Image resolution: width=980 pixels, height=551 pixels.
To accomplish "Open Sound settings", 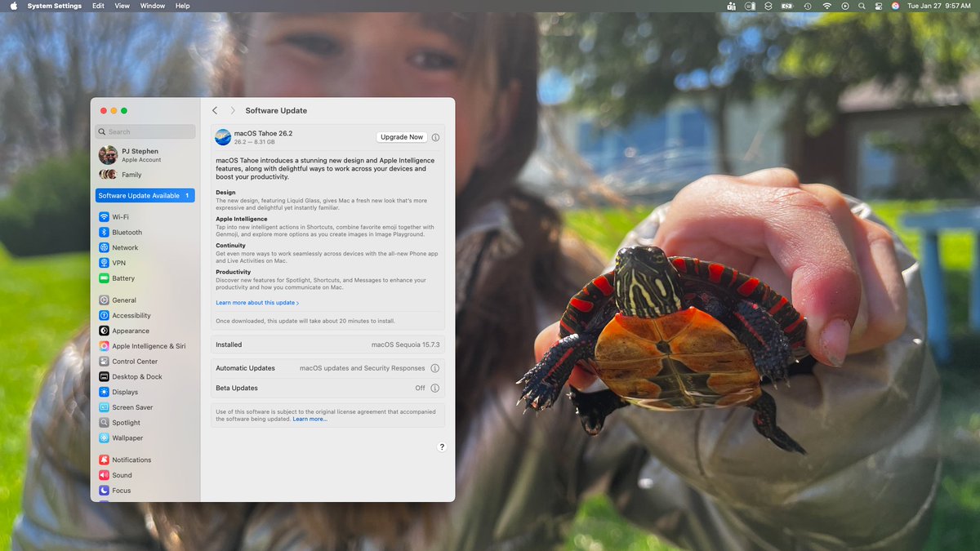I will [x=145, y=475].
